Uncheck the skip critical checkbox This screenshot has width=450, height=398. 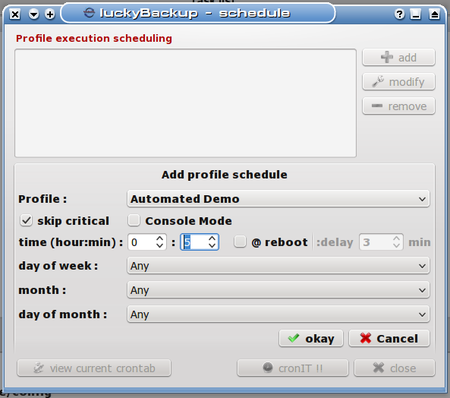[x=26, y=221]
